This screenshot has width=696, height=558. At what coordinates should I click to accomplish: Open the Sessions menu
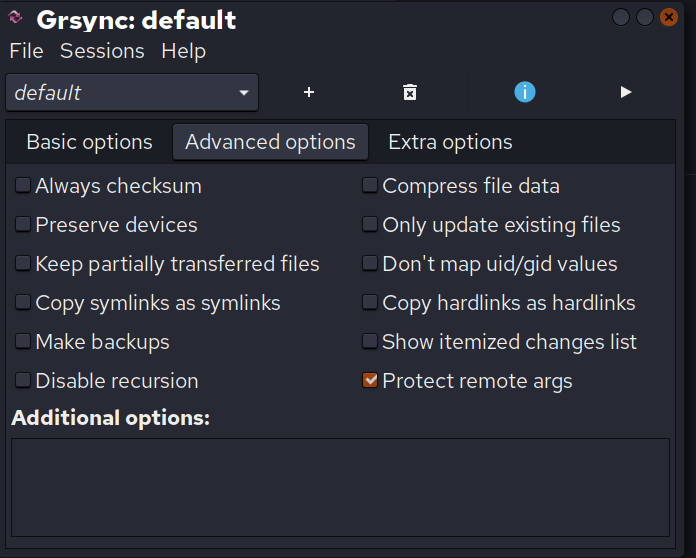pos(102,51)
